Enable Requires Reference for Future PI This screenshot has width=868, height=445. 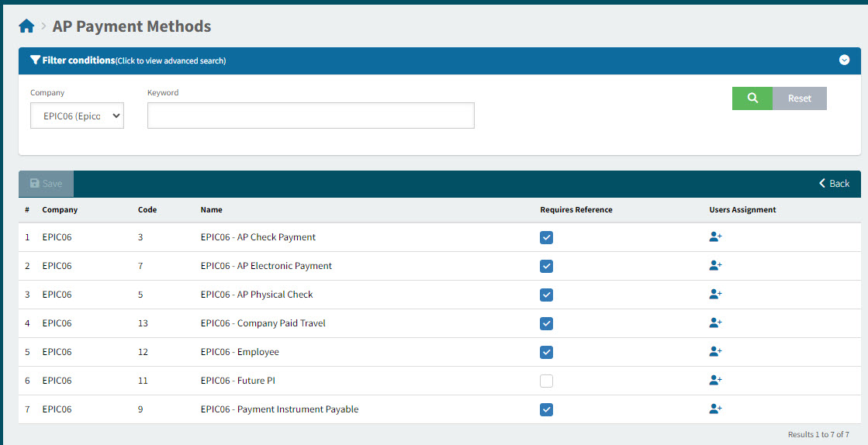click(x=547, y=381)
